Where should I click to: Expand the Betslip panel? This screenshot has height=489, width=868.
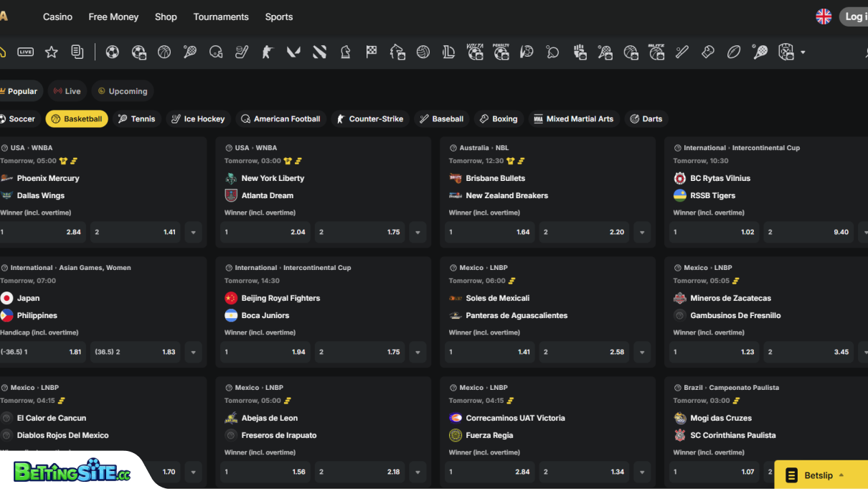(821, 475)
